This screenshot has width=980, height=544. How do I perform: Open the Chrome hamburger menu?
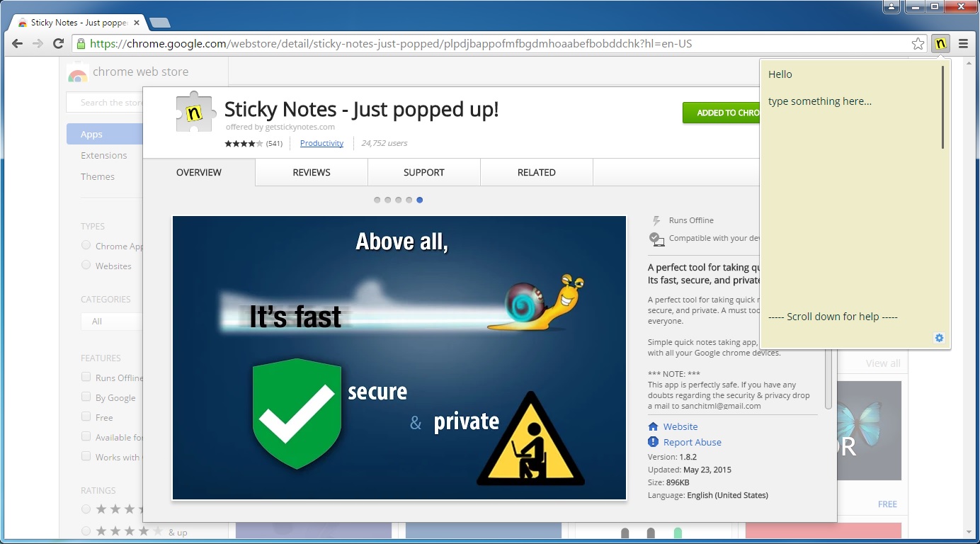coord(964,43)
